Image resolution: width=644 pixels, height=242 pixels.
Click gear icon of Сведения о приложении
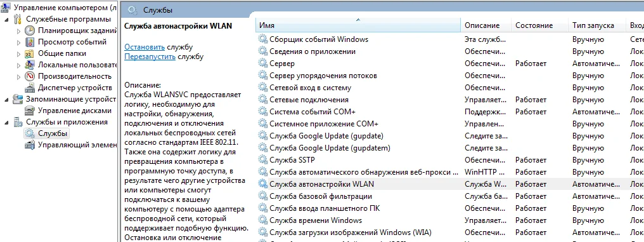pos(262,51)
